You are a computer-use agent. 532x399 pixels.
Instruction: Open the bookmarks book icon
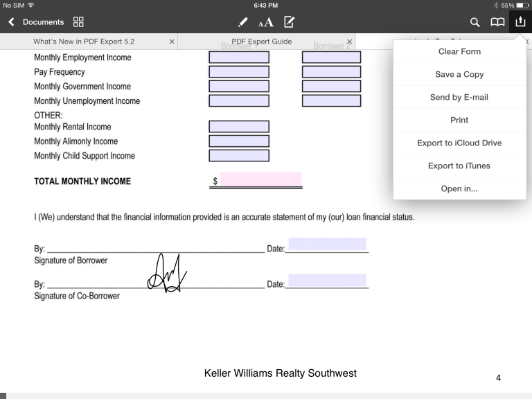(497, 22)
